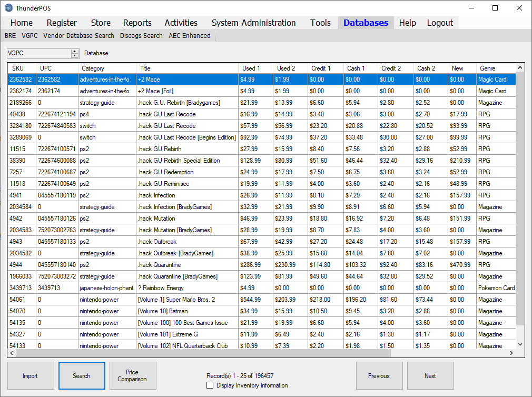Screen dimensions: 532x397
Task: Step database selector down with the spinner arrow
Action: point(75,56)
